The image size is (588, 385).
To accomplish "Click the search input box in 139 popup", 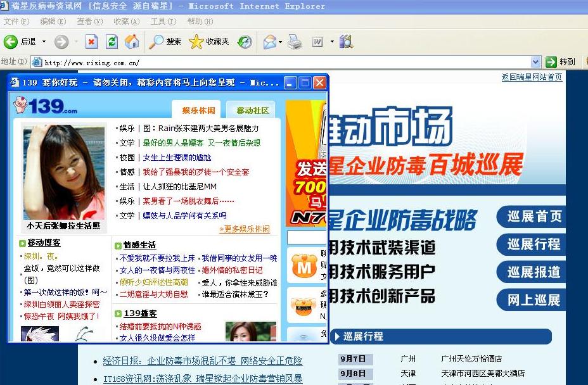I will [307, 237].
